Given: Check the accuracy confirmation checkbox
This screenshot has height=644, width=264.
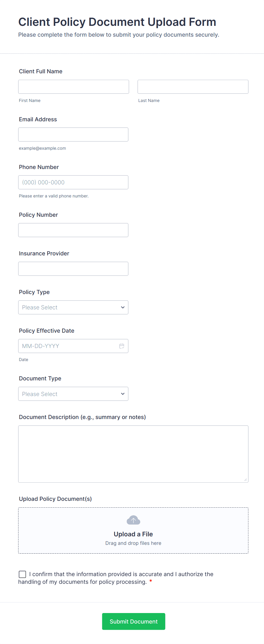Looking at the screenshot, I should (22, 574).
